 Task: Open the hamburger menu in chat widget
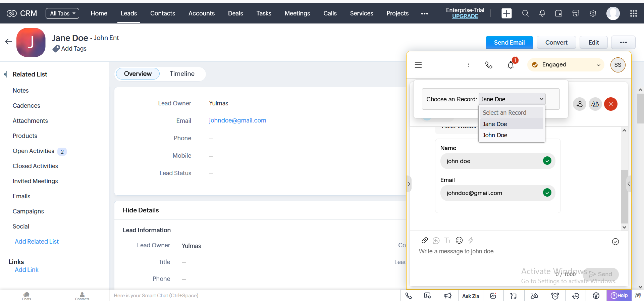coord(418,65)
